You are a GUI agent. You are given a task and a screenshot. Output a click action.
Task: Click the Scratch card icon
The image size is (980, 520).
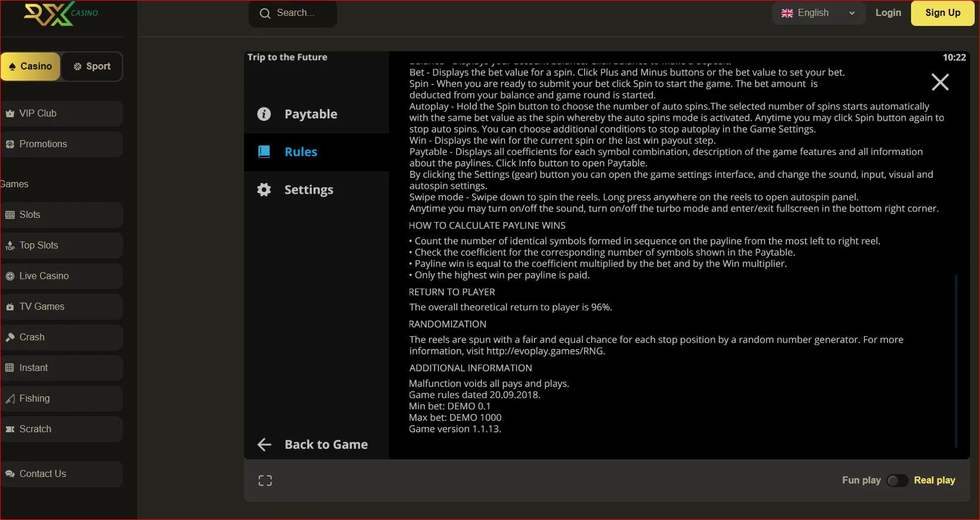[x=10, y=429]
